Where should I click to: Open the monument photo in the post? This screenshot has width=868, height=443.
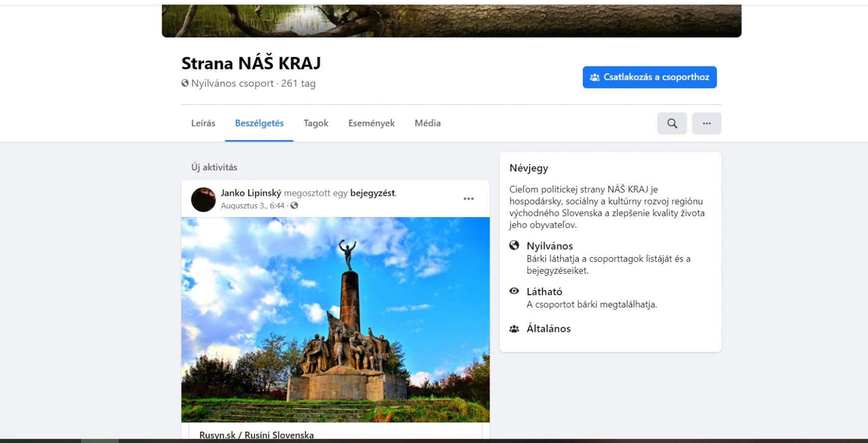335,319
